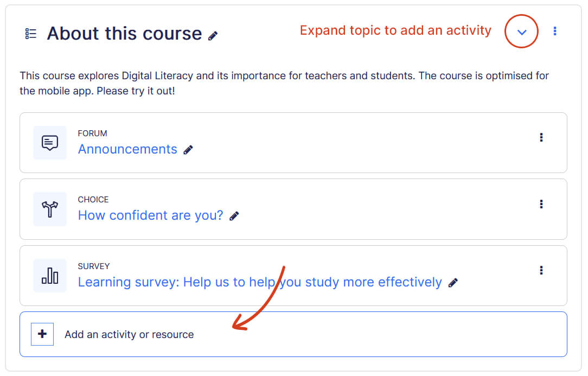Click the pencil to rename Announcements

point(188,150)
